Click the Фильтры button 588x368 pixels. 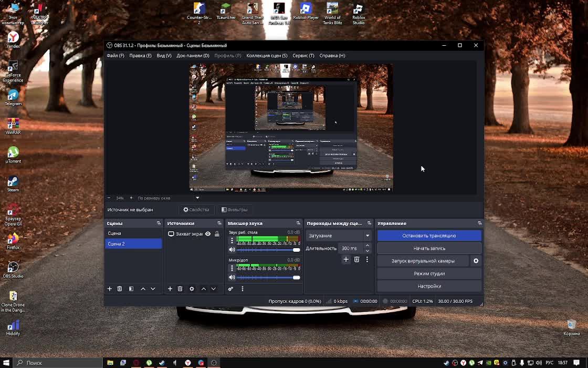pyautogui.click(x=234, y=210)
